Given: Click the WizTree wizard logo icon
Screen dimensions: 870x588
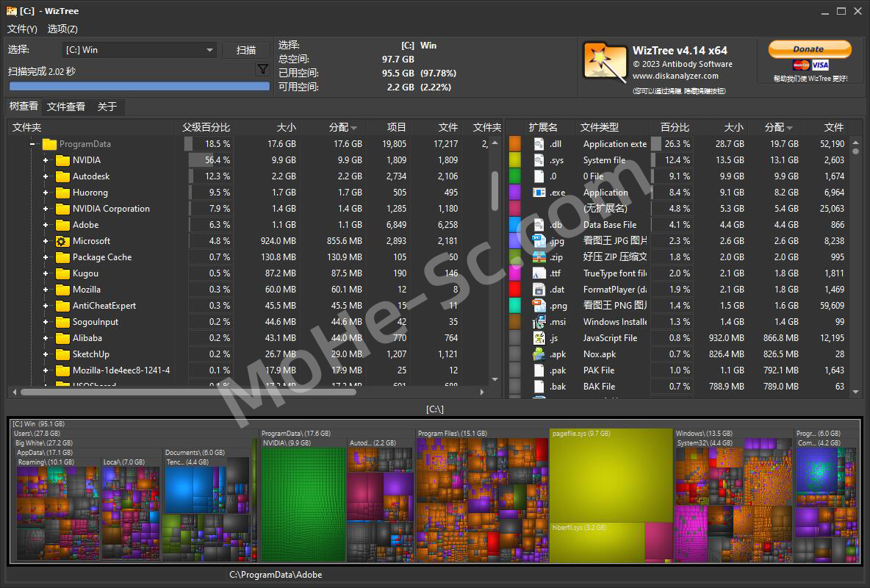Looking at the screenshot, I should pyautogui.click(x=604, y=63).
